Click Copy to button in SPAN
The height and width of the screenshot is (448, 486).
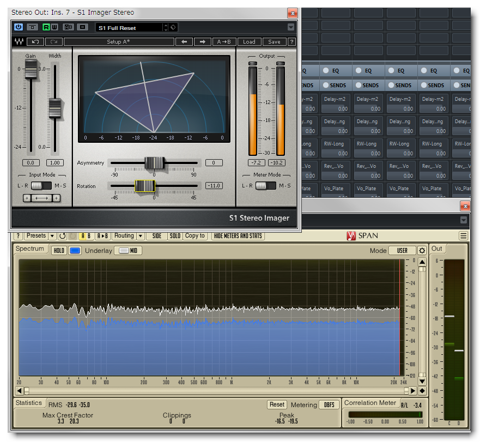(x=195, y=235)
